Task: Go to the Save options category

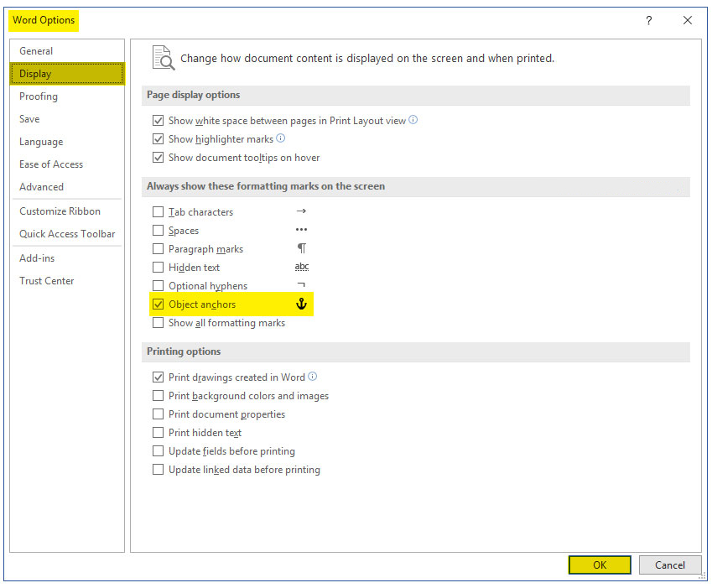Action: [x=67, y=119]
